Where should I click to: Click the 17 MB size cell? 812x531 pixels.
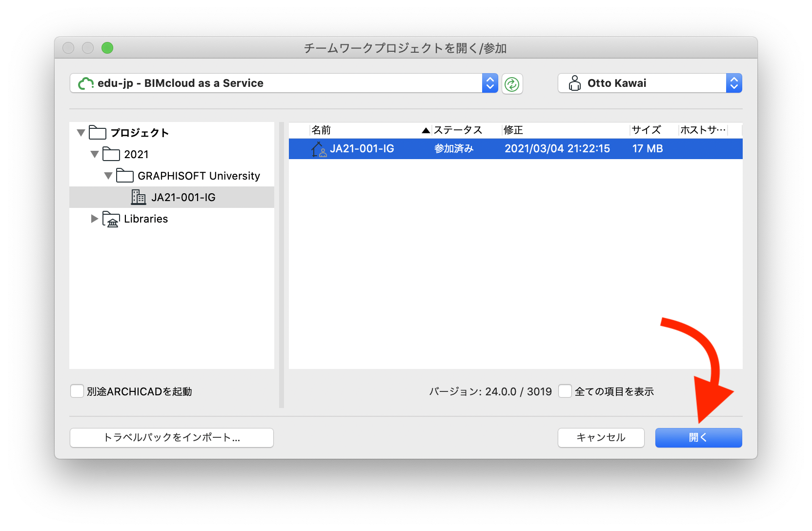click(x=648, y=149)
